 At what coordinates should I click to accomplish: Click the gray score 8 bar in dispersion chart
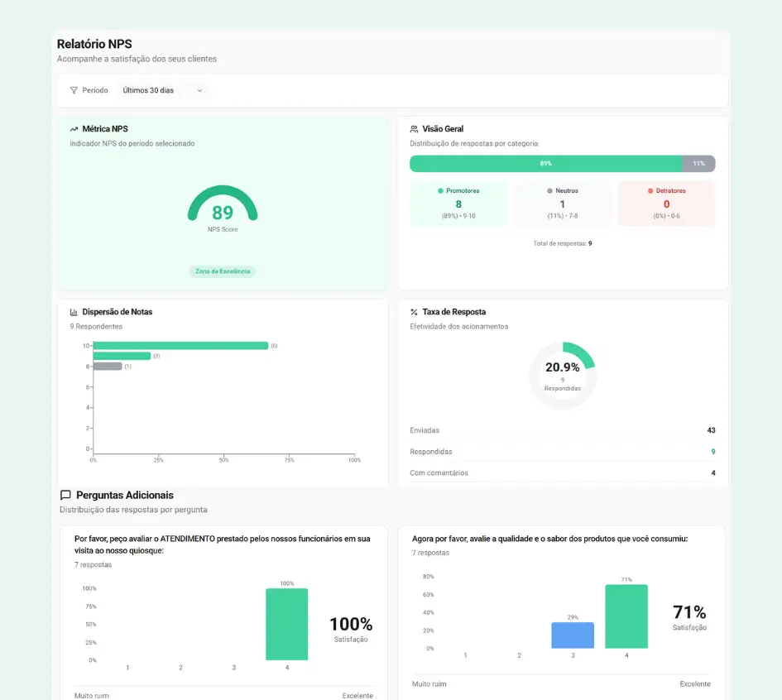(x=108, y=367)
